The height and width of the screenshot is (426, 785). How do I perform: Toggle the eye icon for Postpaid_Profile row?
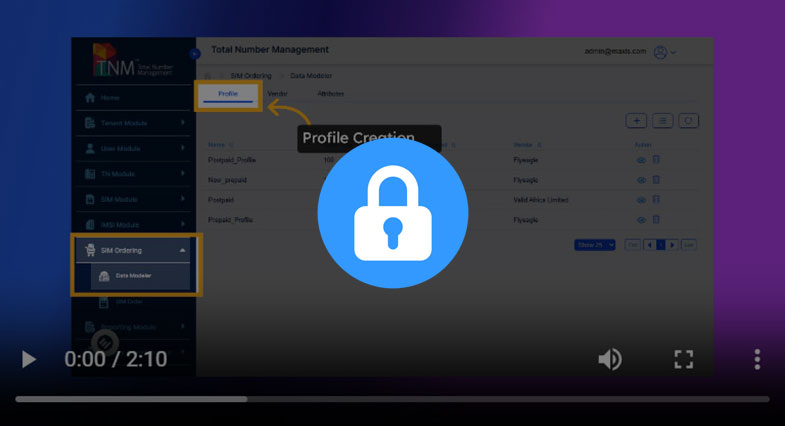pyautogui.click(x=641, y=160)
